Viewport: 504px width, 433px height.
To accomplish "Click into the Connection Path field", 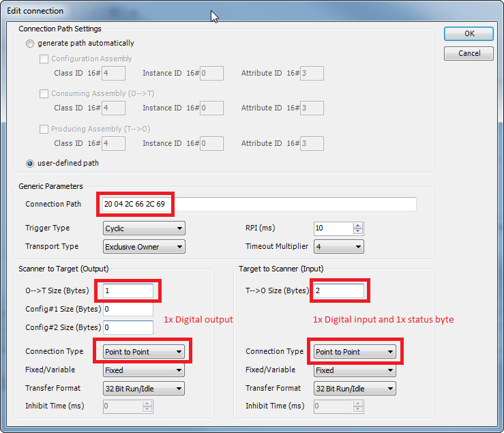I will pyautogui.click(x=293, y=204).
